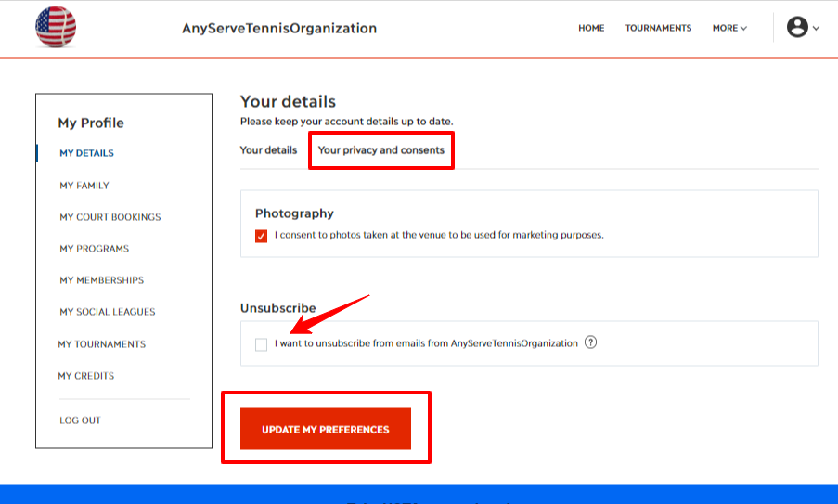Open the user account avatar icon
Viewport: 838px width, 504px height.
[797, 27]
